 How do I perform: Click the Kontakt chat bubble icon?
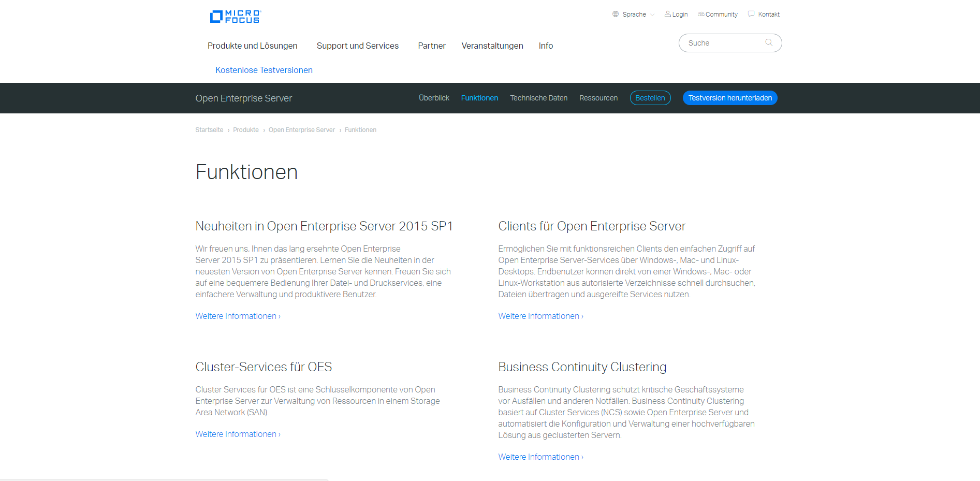coord(751,14)
